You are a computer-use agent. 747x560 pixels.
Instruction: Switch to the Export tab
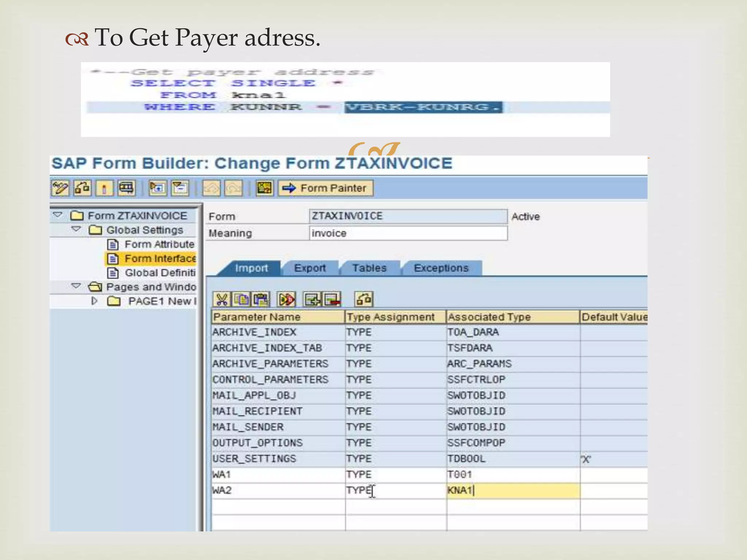[x=310, y=268]
